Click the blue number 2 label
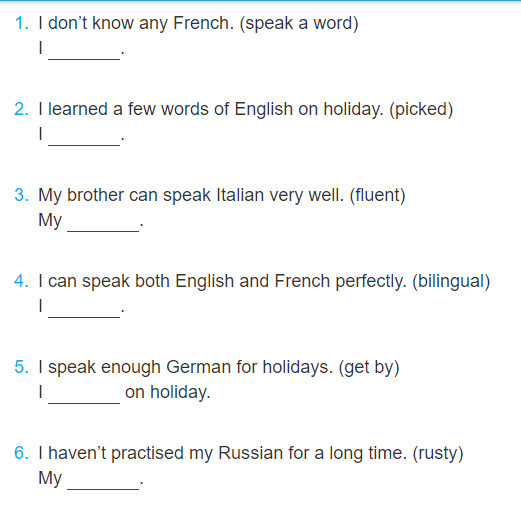Screen dimensions: 521x513 point(22,109)
